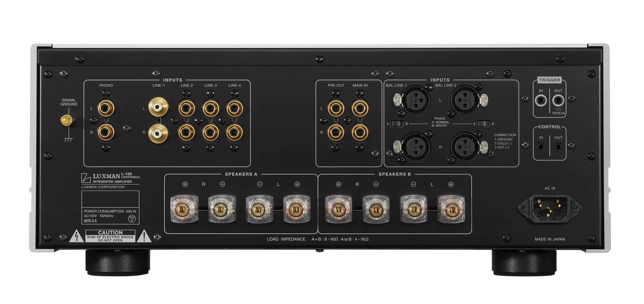The width and height of the screenshot is (644, 304).
Task: Toggle the Bal Line-1 phase switch
Action: (397, 124)
